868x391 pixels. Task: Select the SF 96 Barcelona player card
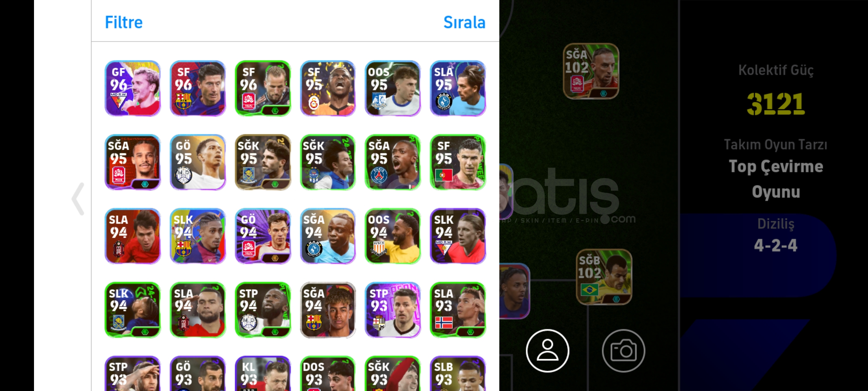198,88
